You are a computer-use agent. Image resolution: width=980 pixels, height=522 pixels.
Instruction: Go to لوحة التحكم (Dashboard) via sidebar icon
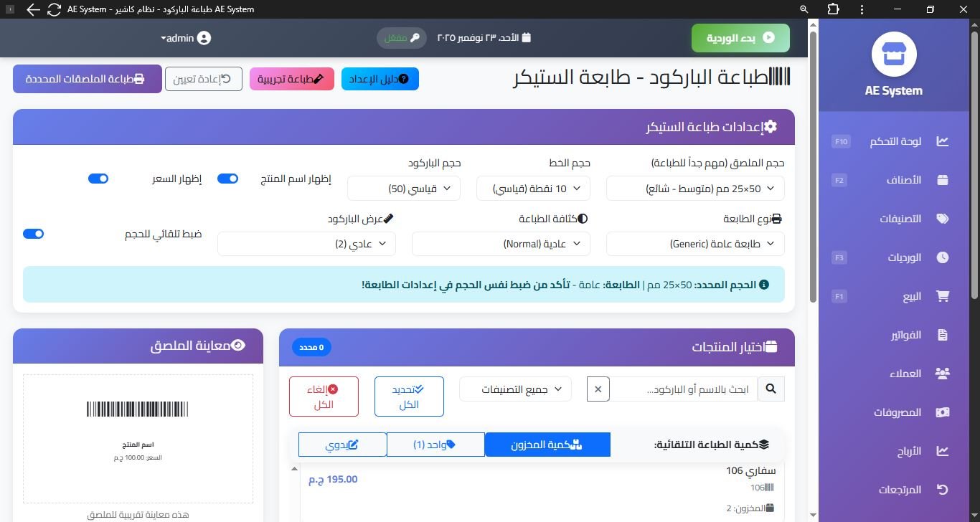(x=943, y=141)
